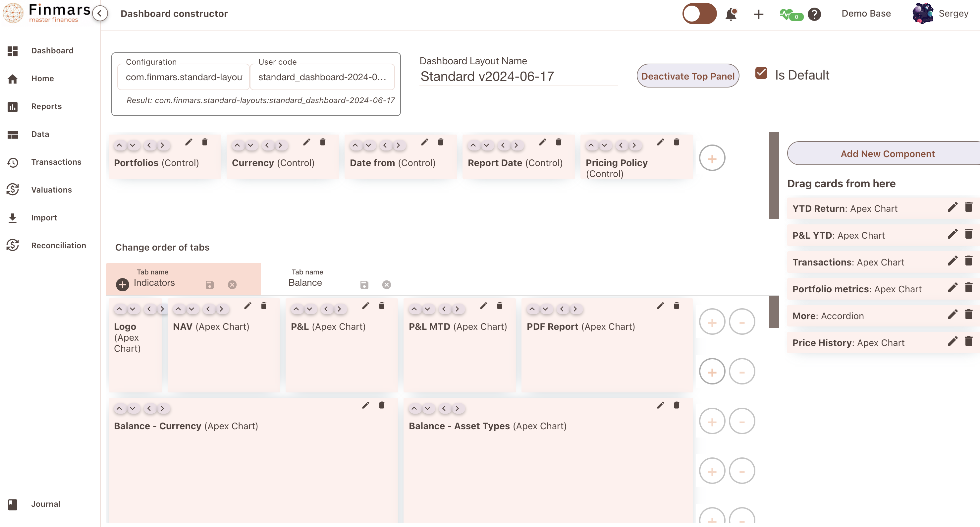The height and width of the screenshot is (527, 980).
Task: Delete the PDF Report chart card
Action: click(677, 306)
